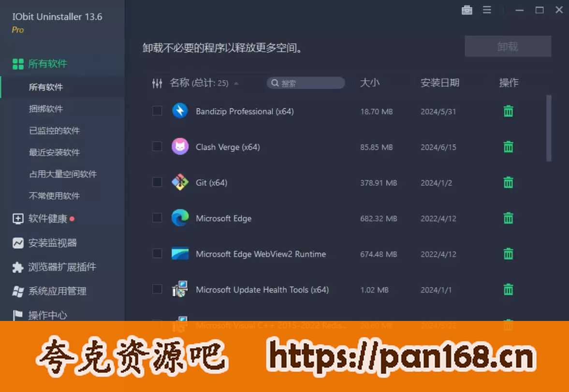Open 不常使用软件 in the sidebar

coord(54,196)
